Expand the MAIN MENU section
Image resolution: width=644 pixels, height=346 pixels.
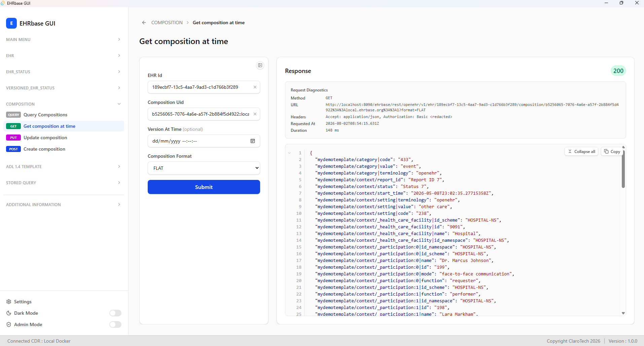point(64,39)
